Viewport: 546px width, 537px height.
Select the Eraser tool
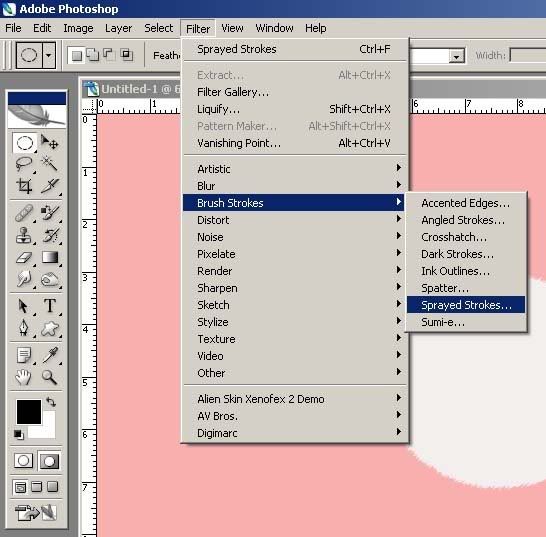pos(24,258)
